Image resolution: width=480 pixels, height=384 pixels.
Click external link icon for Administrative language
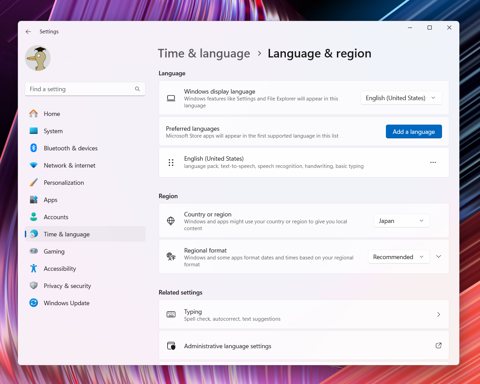click(x=438, y=346)
